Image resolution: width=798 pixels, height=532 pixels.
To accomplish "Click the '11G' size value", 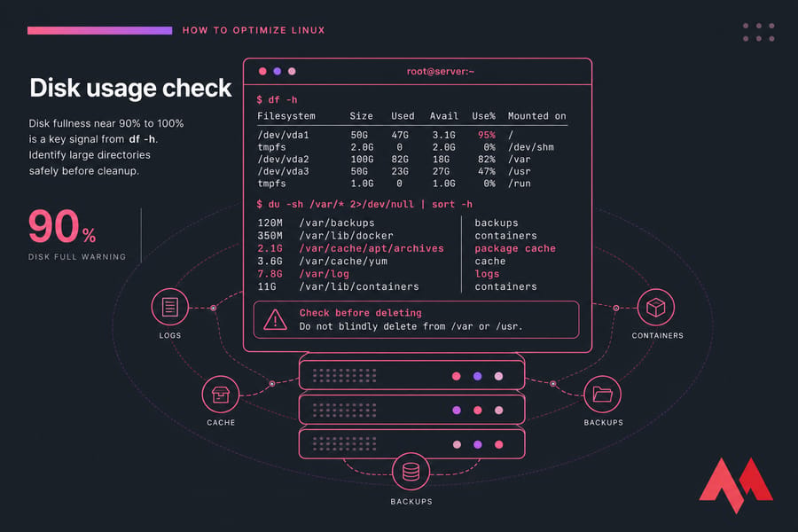I will 267,286.
